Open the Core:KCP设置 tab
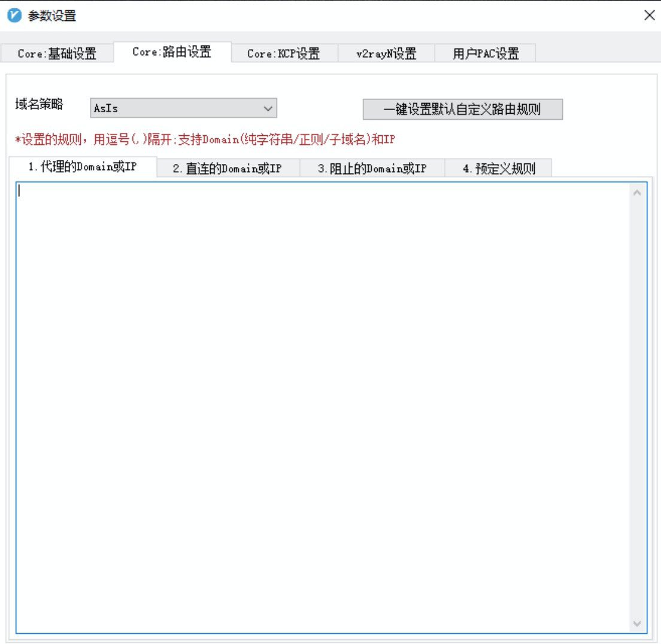This screenshot has width=661, height=644. (x=284, y=53)
